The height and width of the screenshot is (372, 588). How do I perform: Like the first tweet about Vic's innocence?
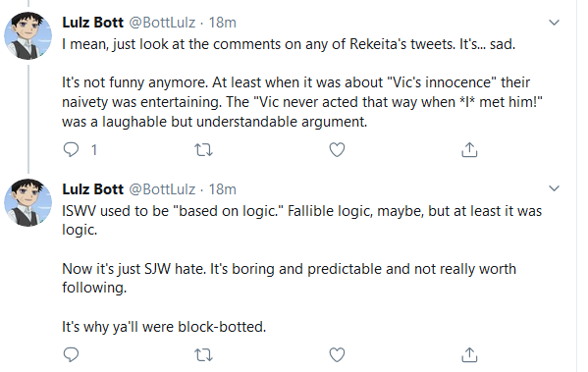point(337,149)
